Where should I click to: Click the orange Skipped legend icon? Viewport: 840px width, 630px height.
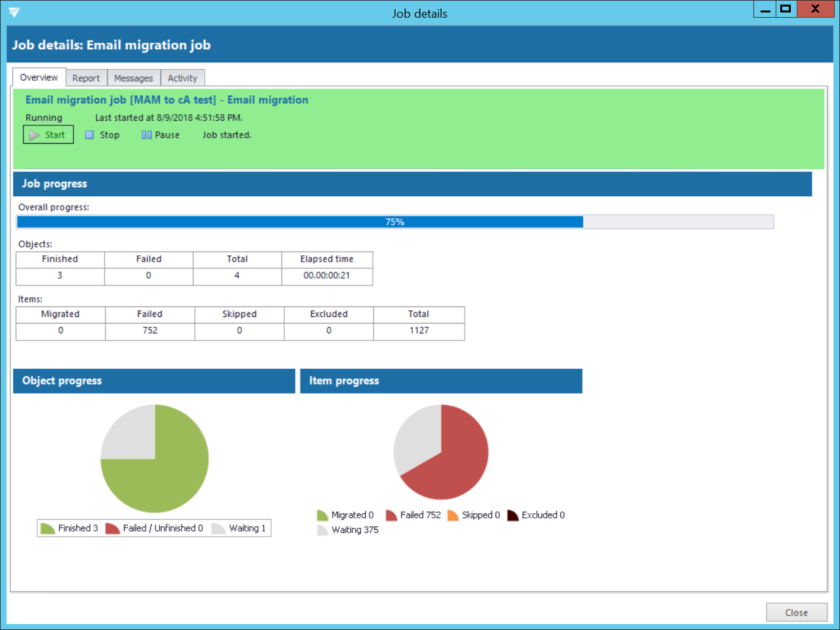[453, 515]
